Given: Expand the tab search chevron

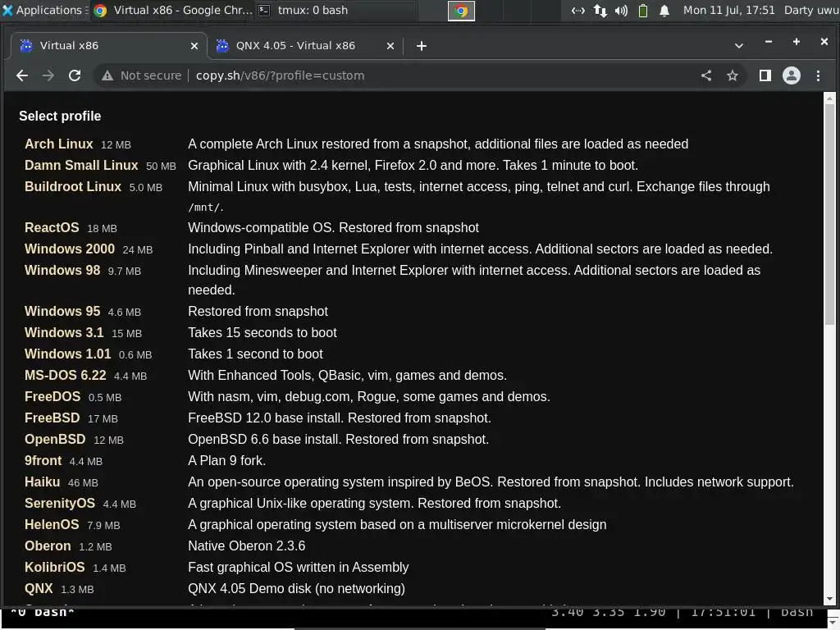Looking at the screenshot, I should point(739,46).
